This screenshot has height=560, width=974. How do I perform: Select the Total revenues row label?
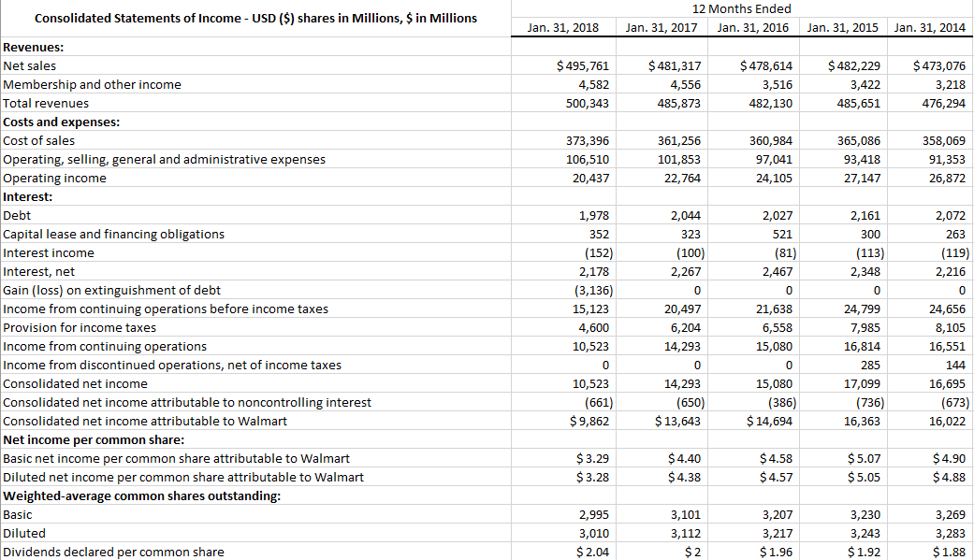tap(39, 103)
